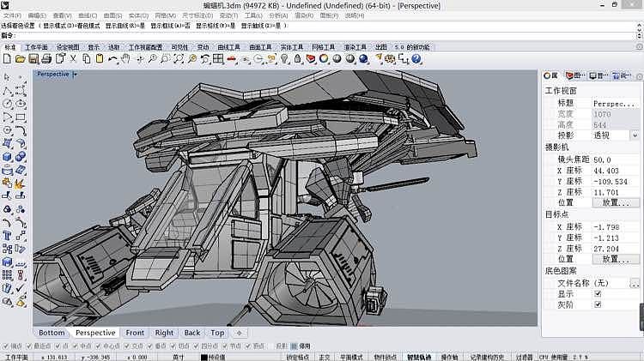Open the 投影 projection dropdown
Viewport: 644px width, 361px height.
[635, 135]
